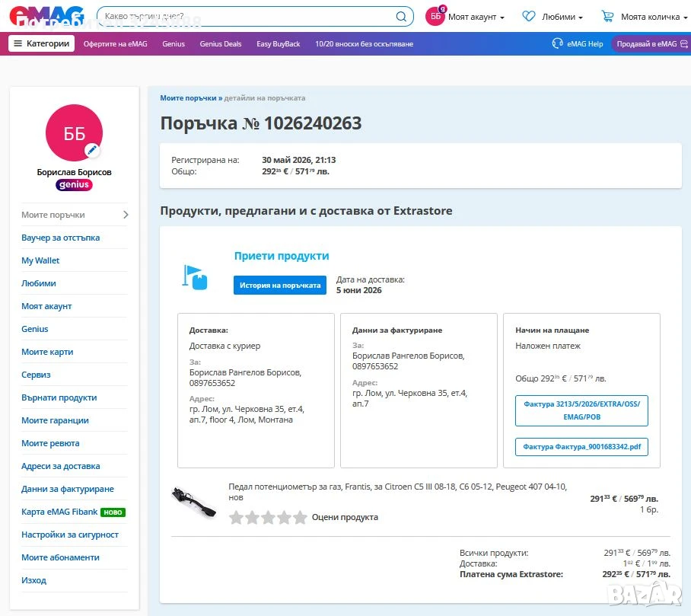Click delivery date '5 юни 2026'
Screen dimensions: 691x616
pyautogui.click(x=358, y=291)
